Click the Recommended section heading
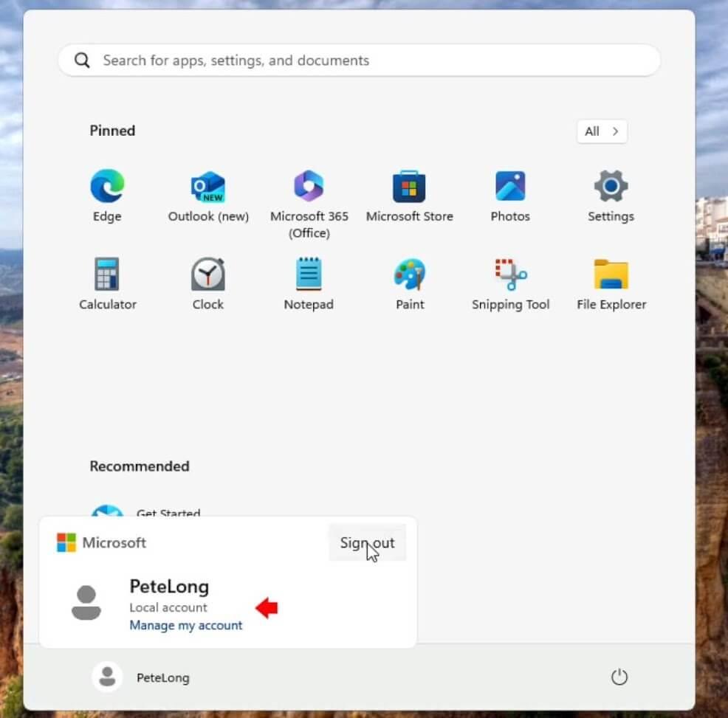 point(140,466)
